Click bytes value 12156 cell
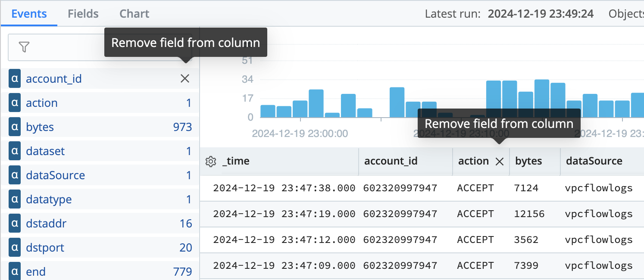The height and width of the screenshot is (280, 644). pyautogui.click(x=529, y=214)
